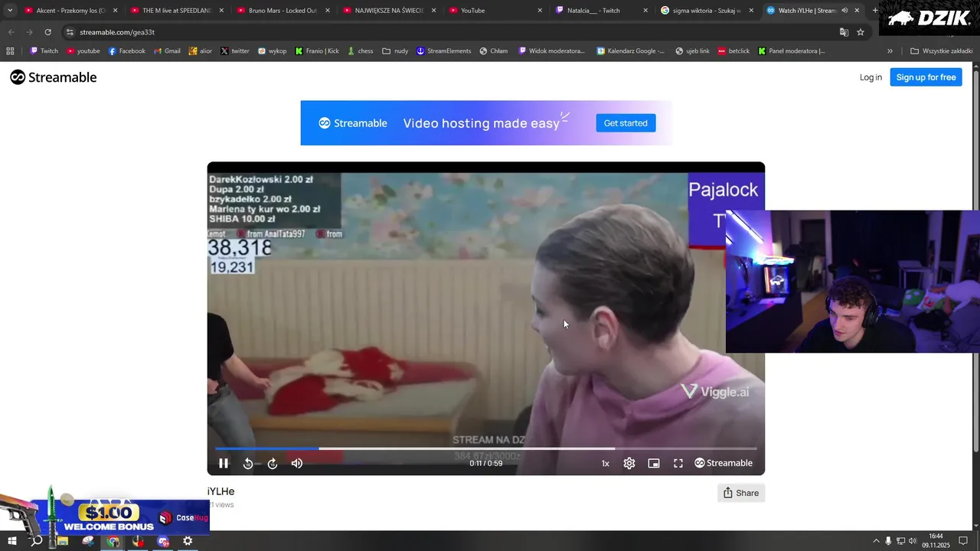Viewport: 980px width, 551px height.
Task: Open Gmail bookmark
Action: 167,51
